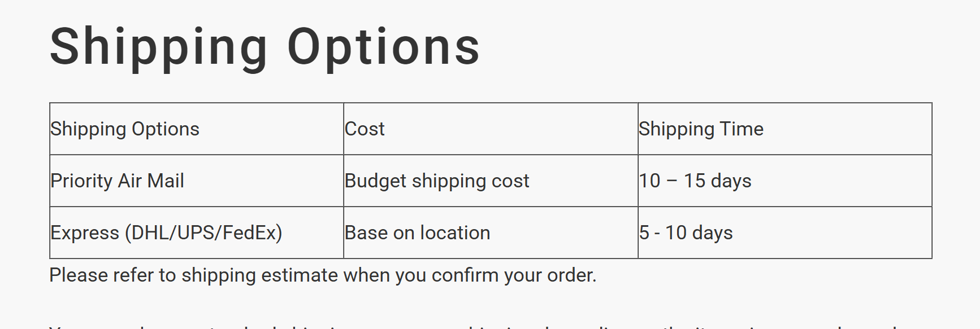Click the word Budget in the cost column
This screenshot has width=980, height=329.
click(x=375, y=181)
